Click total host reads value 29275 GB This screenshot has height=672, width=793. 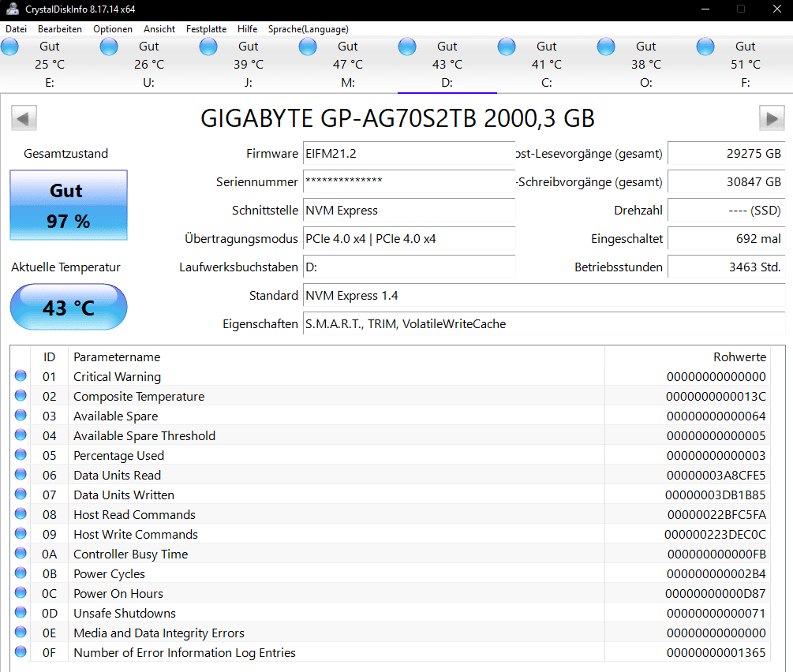click(727, 153)
